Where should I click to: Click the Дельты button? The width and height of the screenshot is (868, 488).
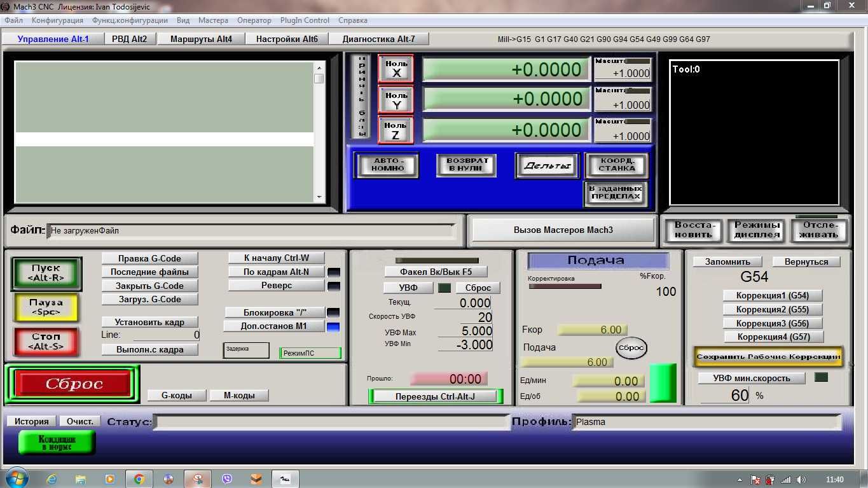pyautogui.click(x=548, y=166)
